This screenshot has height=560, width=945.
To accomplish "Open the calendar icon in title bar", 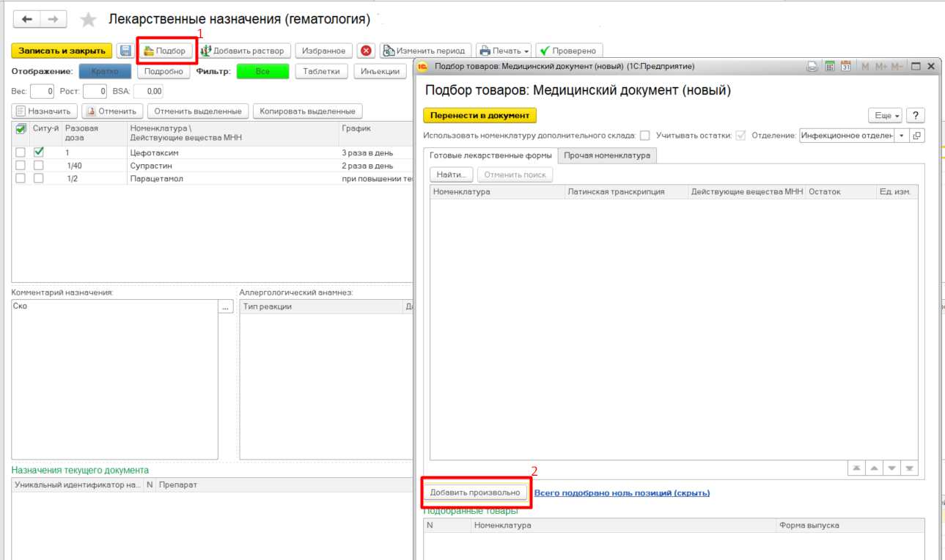I will click(x=845, y=67).
